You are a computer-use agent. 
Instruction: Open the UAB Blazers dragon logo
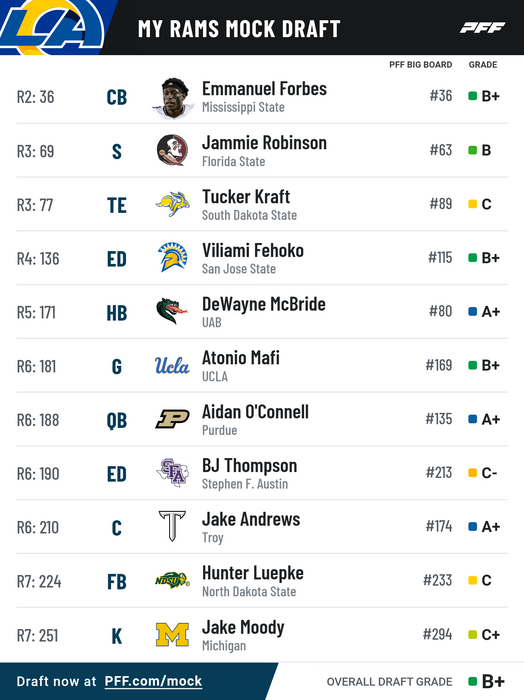[173, 311]
